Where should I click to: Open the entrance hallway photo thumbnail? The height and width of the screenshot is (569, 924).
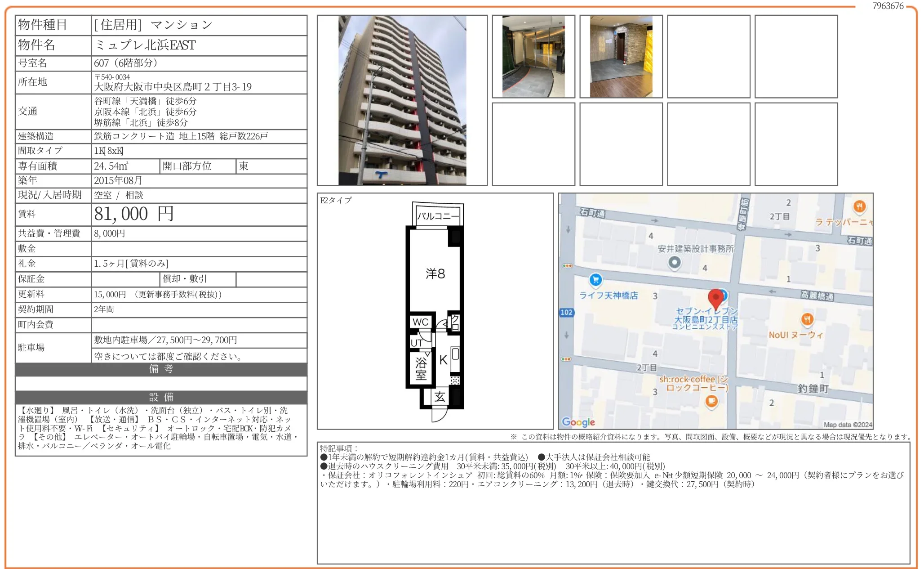pos(533,57)
